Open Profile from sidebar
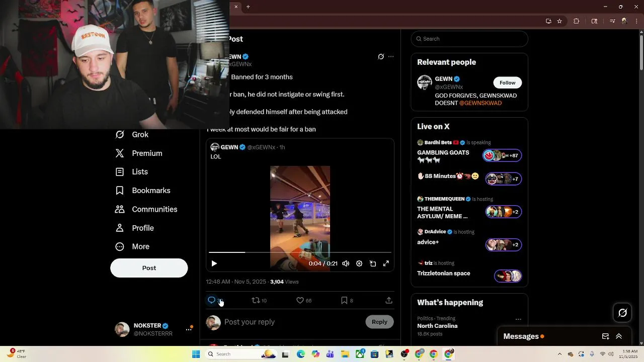This screenshot has height=362, width=644. click(x=134, y=228)
